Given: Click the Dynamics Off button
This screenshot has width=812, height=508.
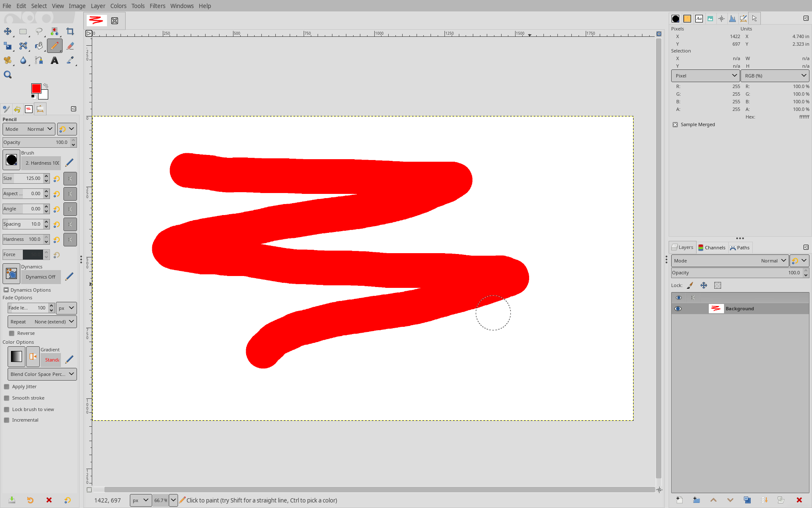Looking at the screenshot, I should click(41, 277).
